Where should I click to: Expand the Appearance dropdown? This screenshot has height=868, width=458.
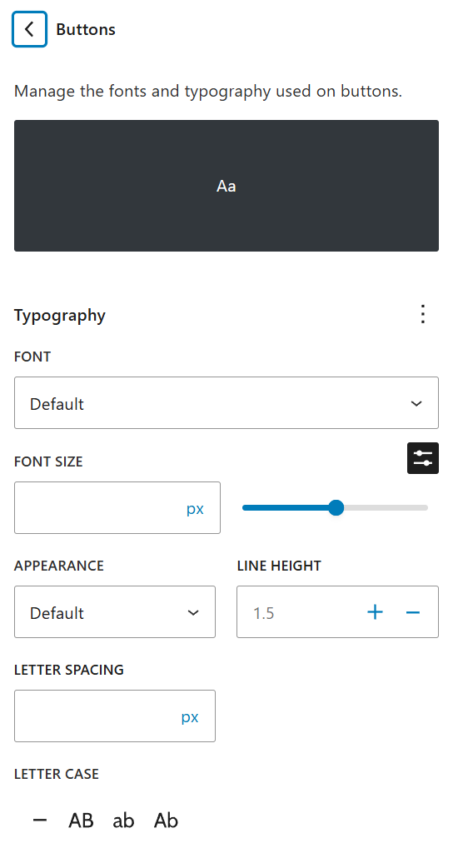click(x=115, y=612)
